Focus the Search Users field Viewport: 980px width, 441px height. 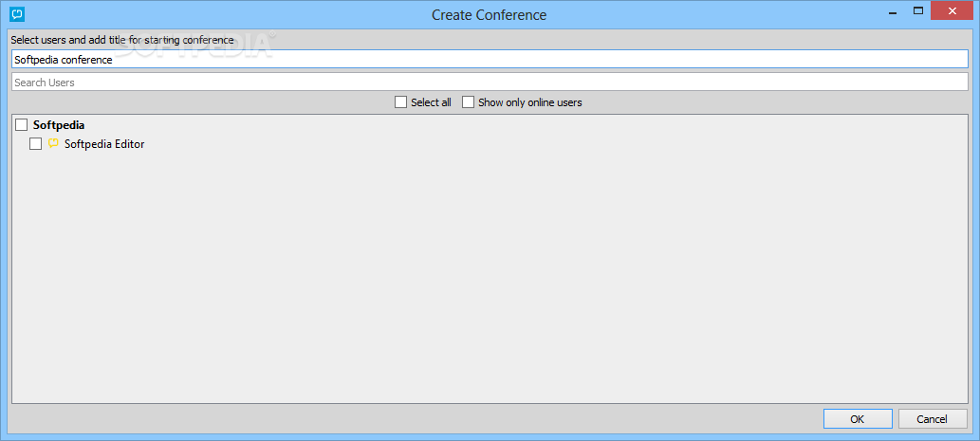pos(490,82)
